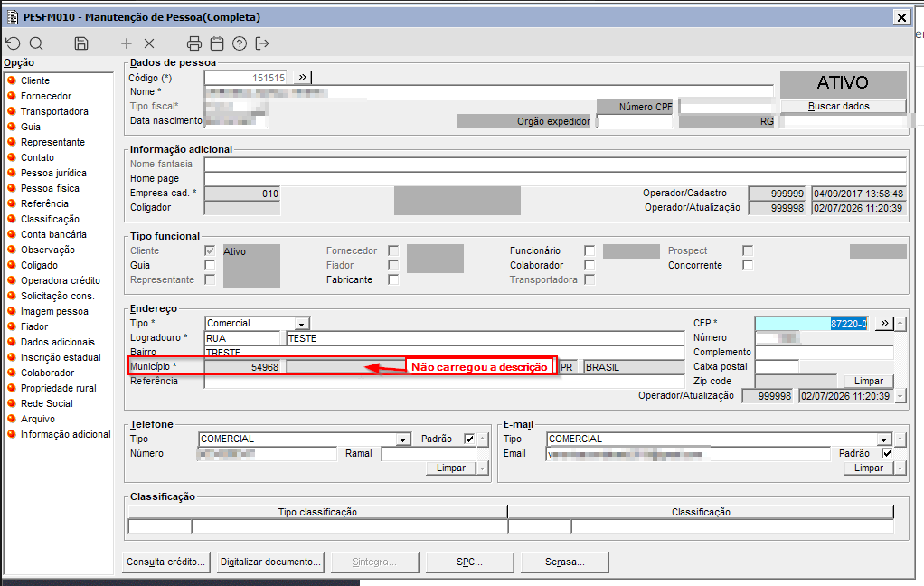
Task: Toggle the Telefone Padrão checkbox
Action: tap(469, 439)
